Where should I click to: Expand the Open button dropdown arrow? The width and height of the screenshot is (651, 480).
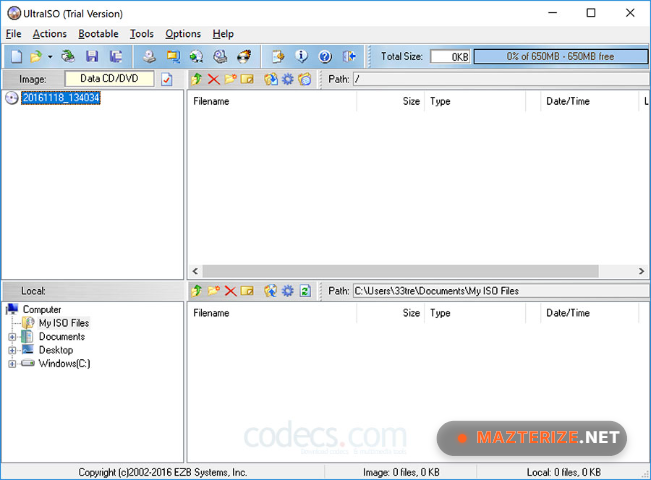pos(50,56)
